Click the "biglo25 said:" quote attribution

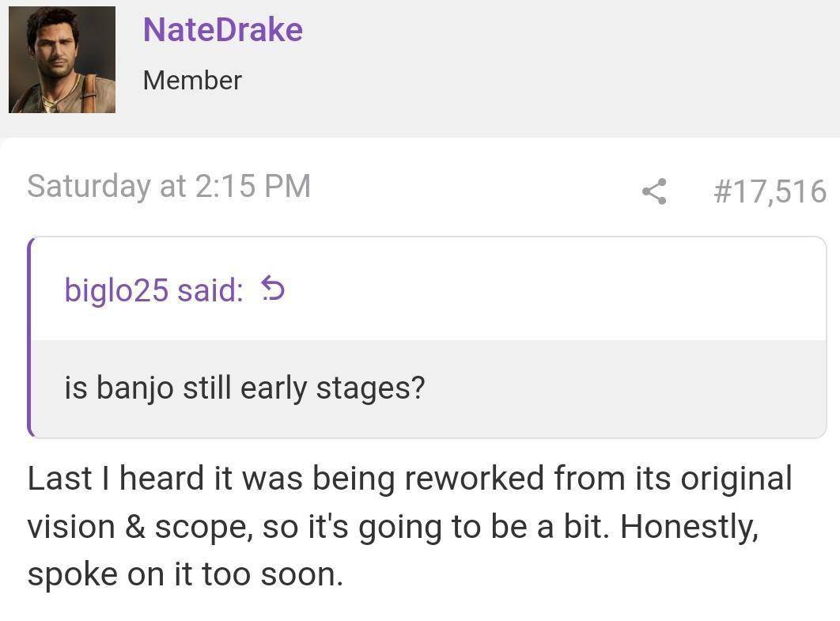point(153,290)
